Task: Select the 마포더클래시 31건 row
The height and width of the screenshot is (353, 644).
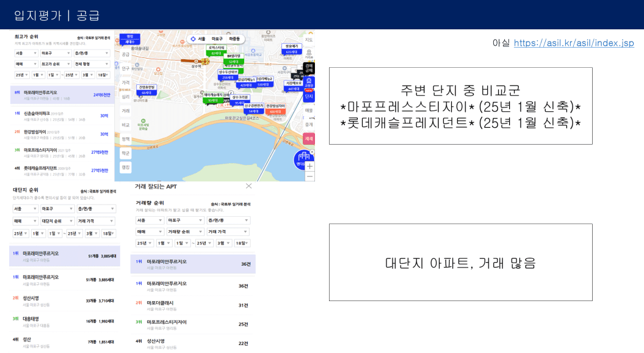Action: point(193,305)
